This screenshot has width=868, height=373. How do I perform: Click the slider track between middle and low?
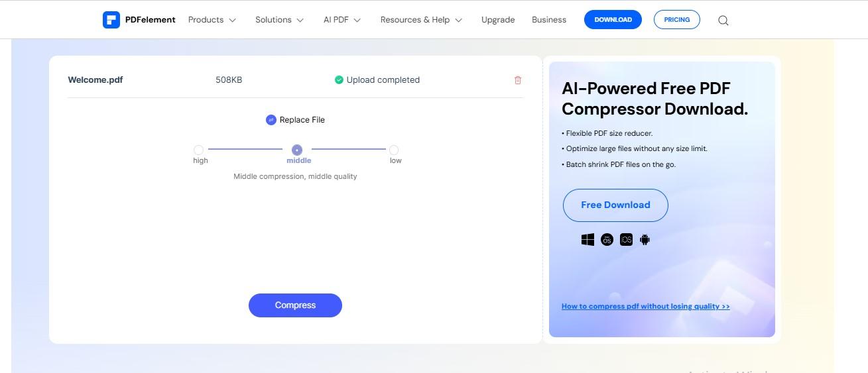(348, 149)
